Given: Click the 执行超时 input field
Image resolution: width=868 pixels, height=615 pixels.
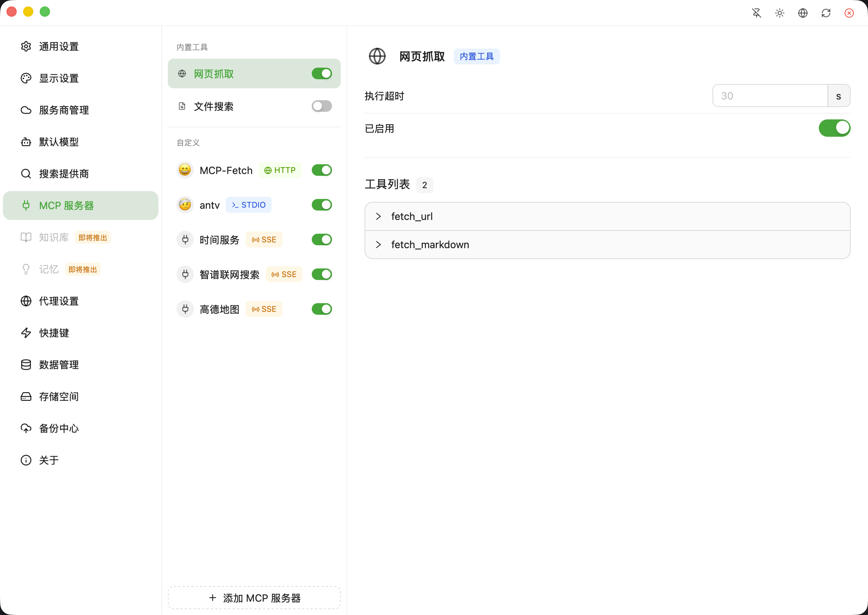Looking at the screenshot, I should coord(770,96).
